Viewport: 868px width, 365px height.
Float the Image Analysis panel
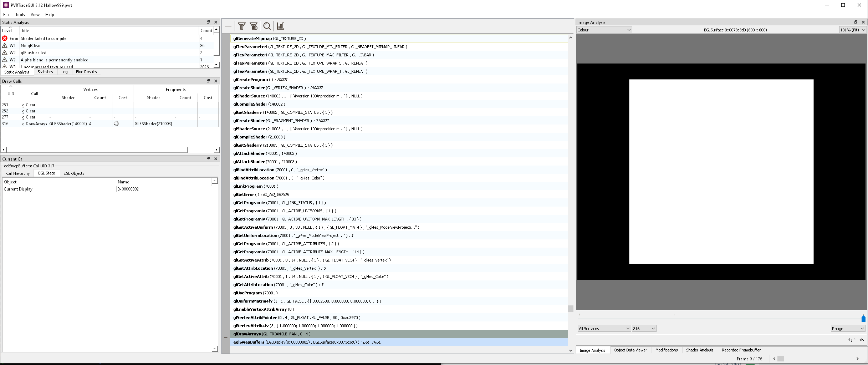coord(856,22)
